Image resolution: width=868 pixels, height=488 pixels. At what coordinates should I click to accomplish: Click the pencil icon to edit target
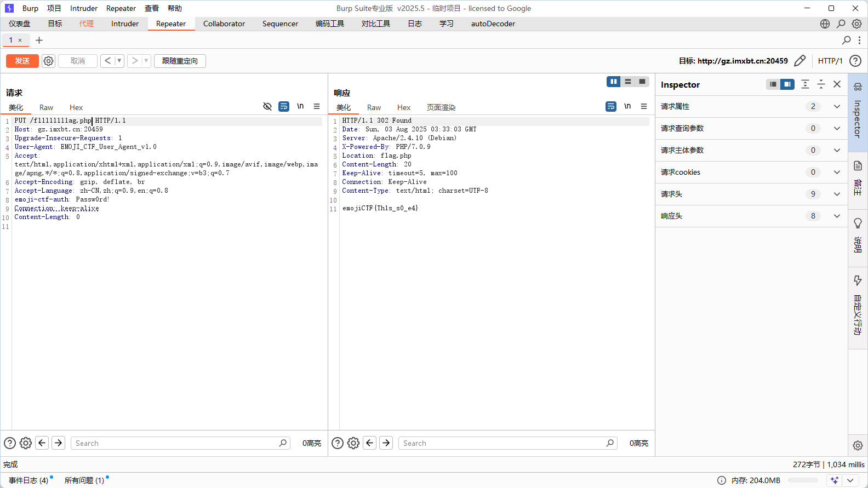tap(800, 61)
